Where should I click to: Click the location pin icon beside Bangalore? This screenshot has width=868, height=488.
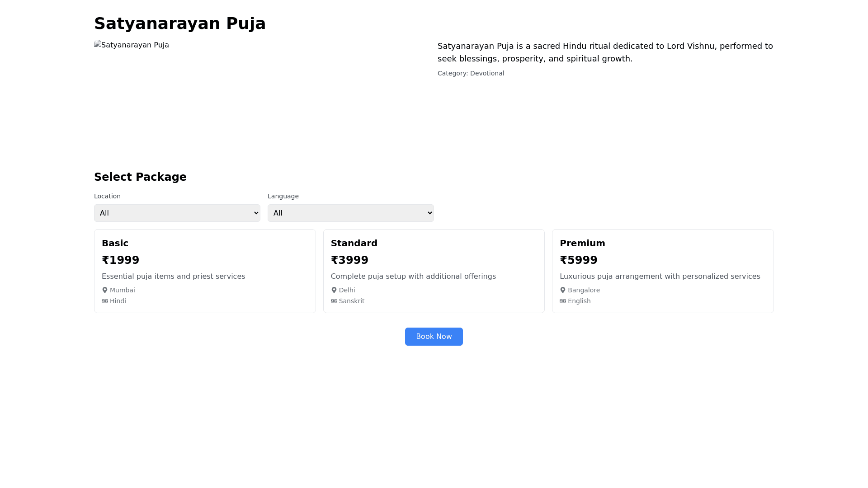tap(563, 290)
